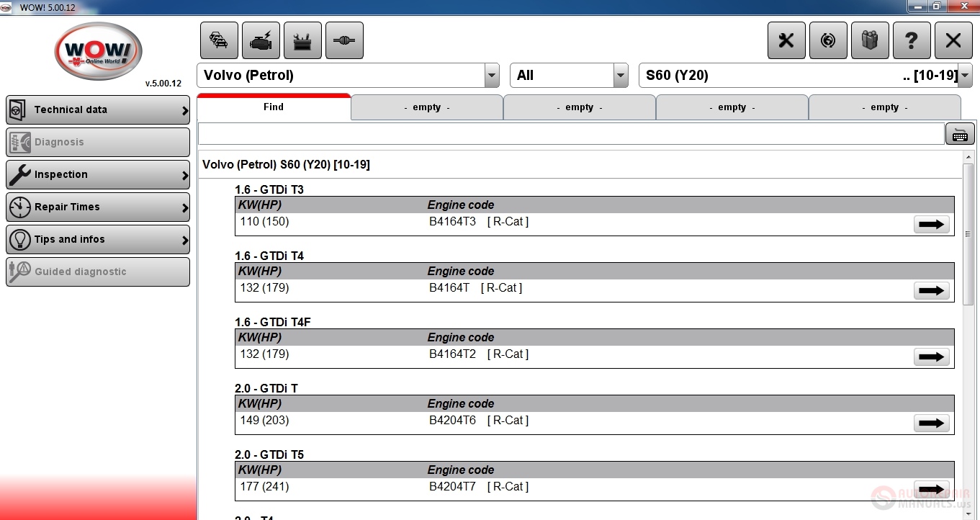Select the 2.0 - GTDi T heading

pos(266,388)
